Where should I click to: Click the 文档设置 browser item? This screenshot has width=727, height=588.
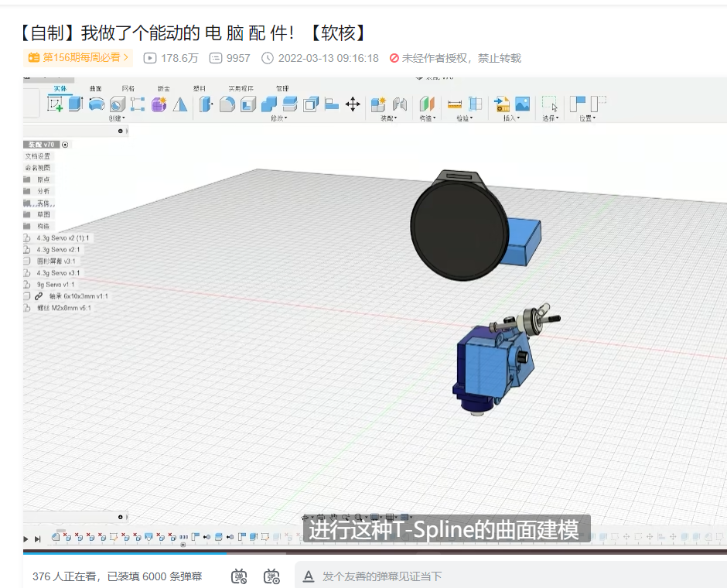click(38, 156)
